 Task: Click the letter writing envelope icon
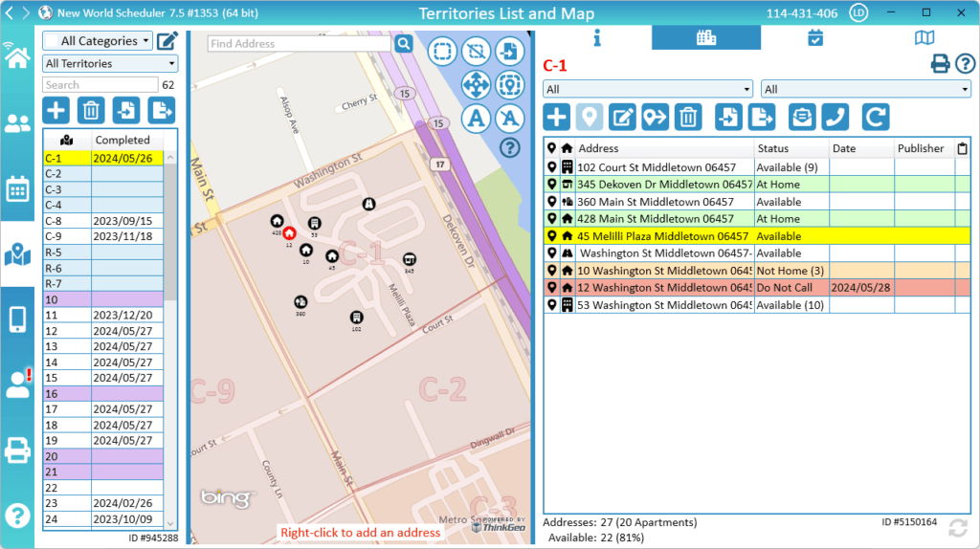pyautogui.click(x=802, y=117)
